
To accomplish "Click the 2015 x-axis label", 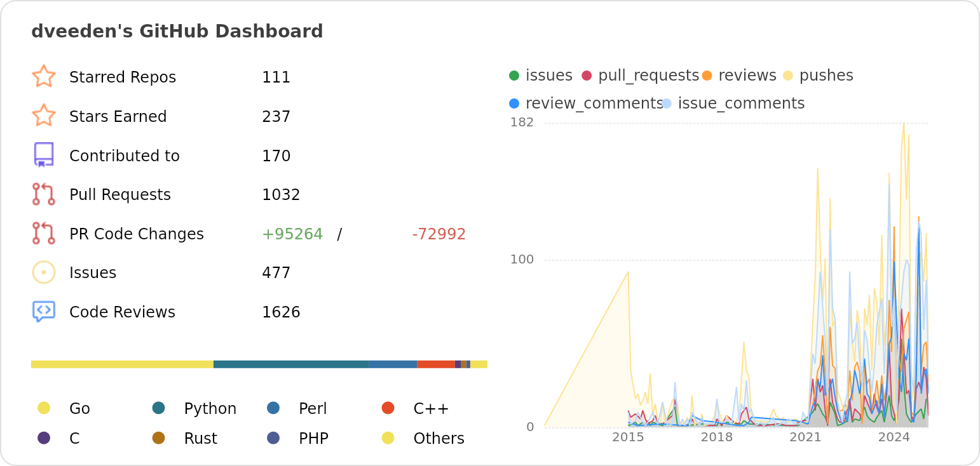I will (x=628, y=437).
